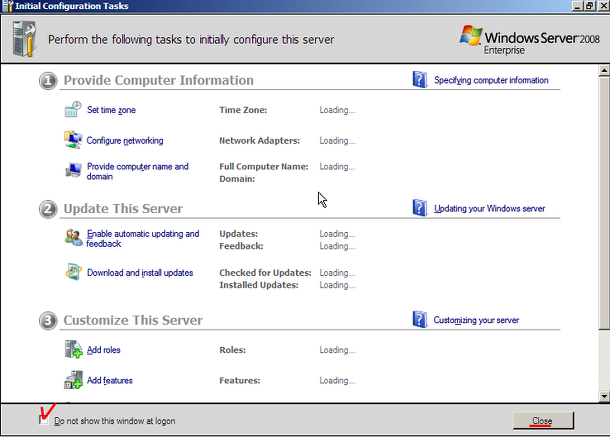
Task: Click help book icon beside Updating your Windows server
Action: tap(420, 208)
